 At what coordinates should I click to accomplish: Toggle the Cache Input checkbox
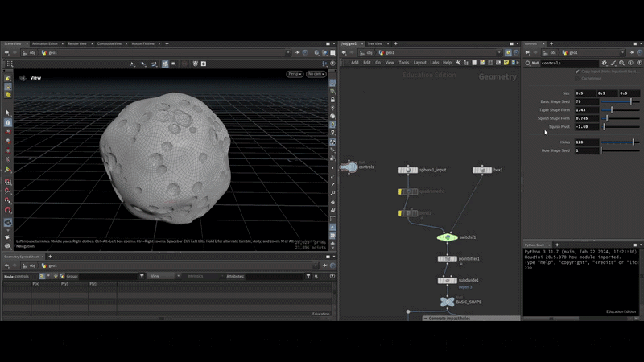577,78
